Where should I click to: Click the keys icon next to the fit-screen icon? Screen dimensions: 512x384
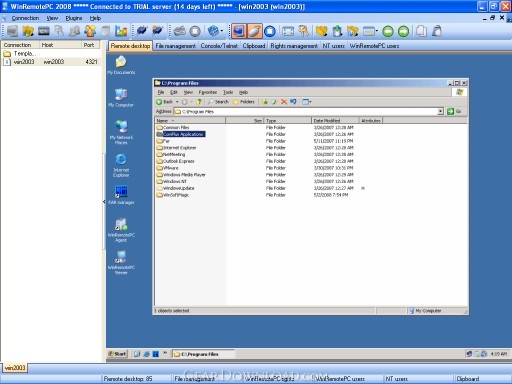[x=303, y=31]
